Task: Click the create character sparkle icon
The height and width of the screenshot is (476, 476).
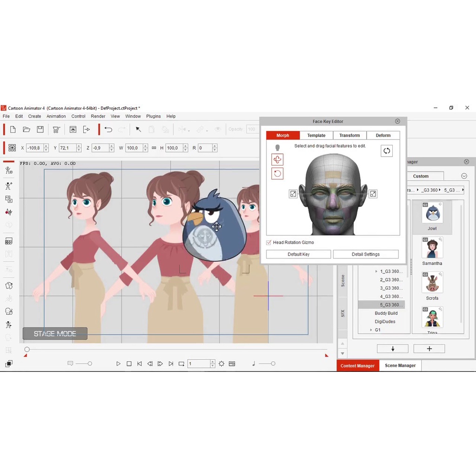Action: [9, 185]
